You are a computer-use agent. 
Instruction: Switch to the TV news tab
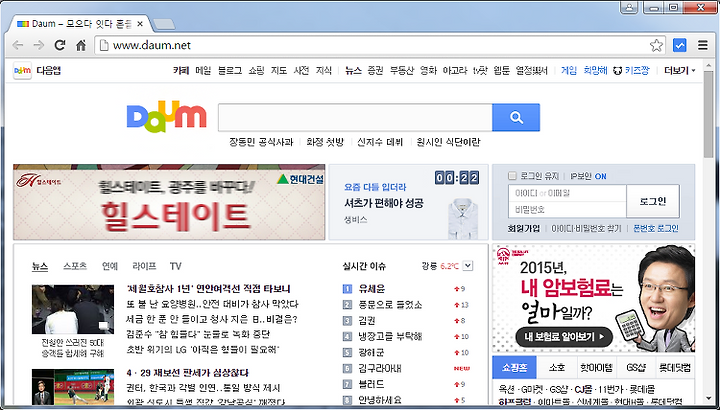(x=175, y=266)
